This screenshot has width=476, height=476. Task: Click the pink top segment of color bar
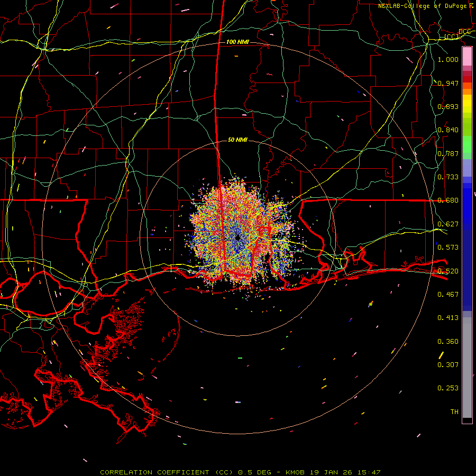[467, 56]
